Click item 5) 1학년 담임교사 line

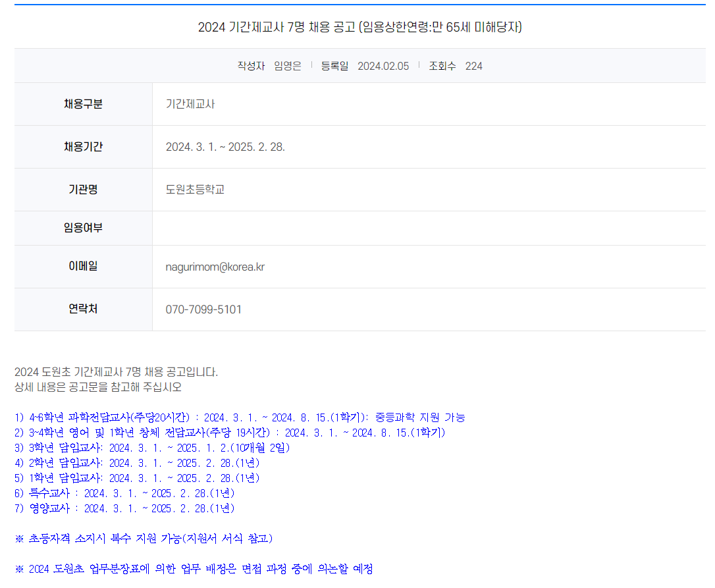tap(137, 478)
